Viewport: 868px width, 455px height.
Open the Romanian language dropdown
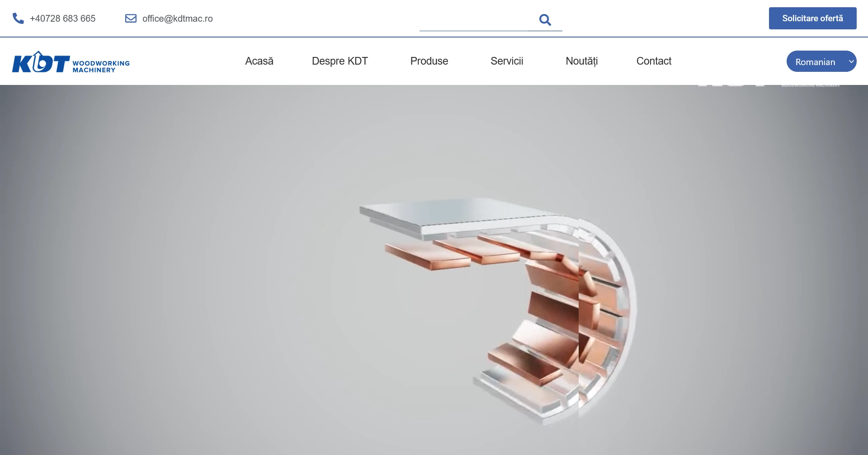815,61
